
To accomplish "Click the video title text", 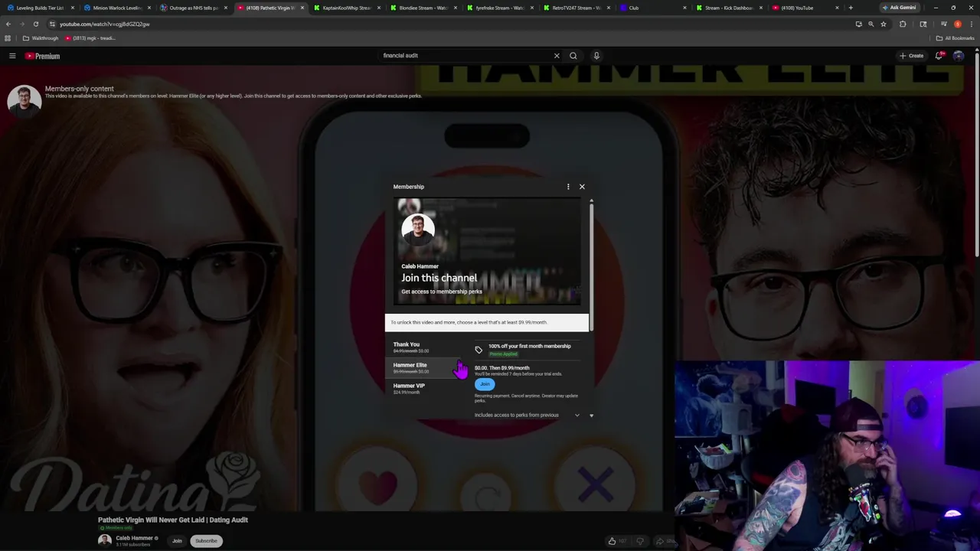I will pyautogui.click(x=173, y=520).
